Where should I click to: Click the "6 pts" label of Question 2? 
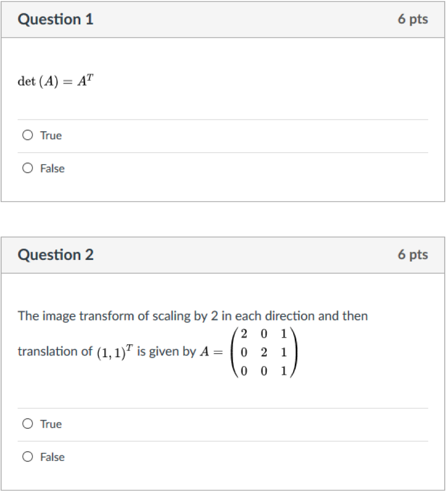413,254
